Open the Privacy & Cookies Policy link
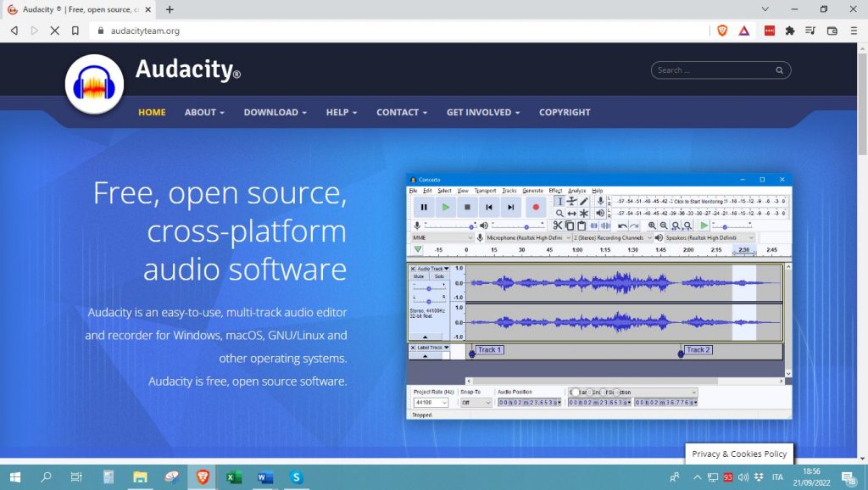 tap(738, 454)
